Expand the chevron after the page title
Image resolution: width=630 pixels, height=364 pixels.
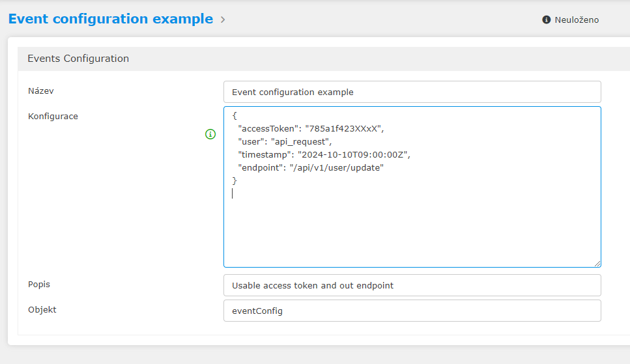[223, 20]
